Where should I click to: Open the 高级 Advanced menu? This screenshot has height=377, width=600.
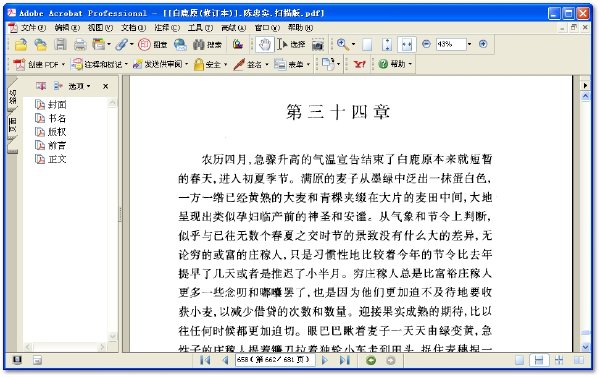click(x=233, y=28)
